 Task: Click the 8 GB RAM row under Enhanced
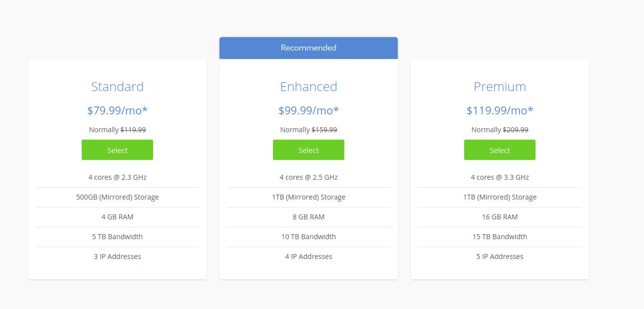(x=308, y=216)
